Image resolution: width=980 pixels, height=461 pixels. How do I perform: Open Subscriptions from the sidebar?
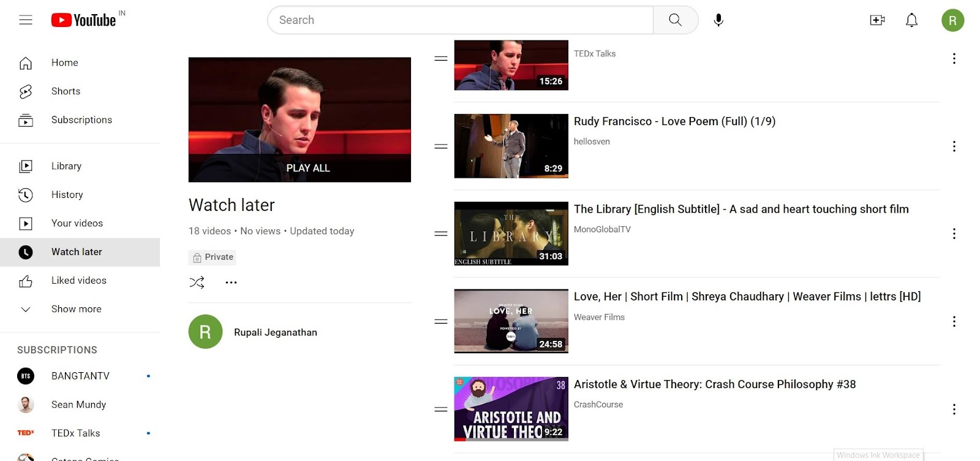(x=80, y=120)
